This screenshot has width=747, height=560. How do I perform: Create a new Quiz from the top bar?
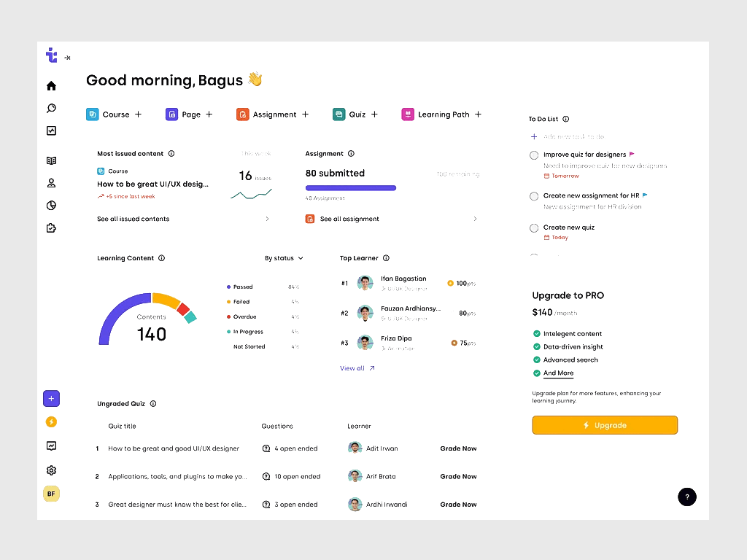click(x=374, y=114)
